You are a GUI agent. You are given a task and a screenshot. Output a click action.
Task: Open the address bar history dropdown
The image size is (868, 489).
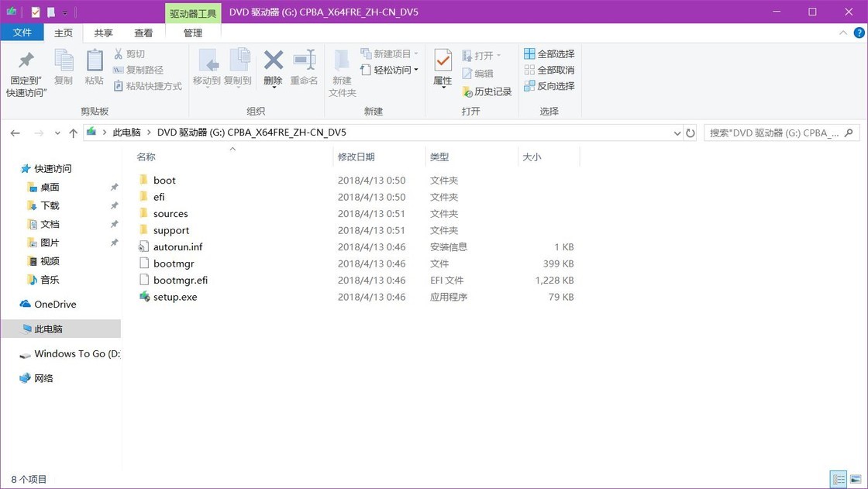(x=677, y=133)
